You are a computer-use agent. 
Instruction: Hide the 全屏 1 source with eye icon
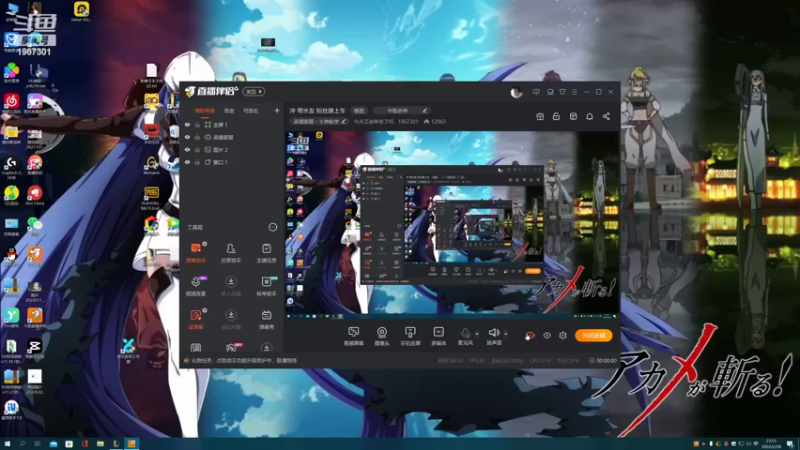pyautogui.click(x=187, y=124)
